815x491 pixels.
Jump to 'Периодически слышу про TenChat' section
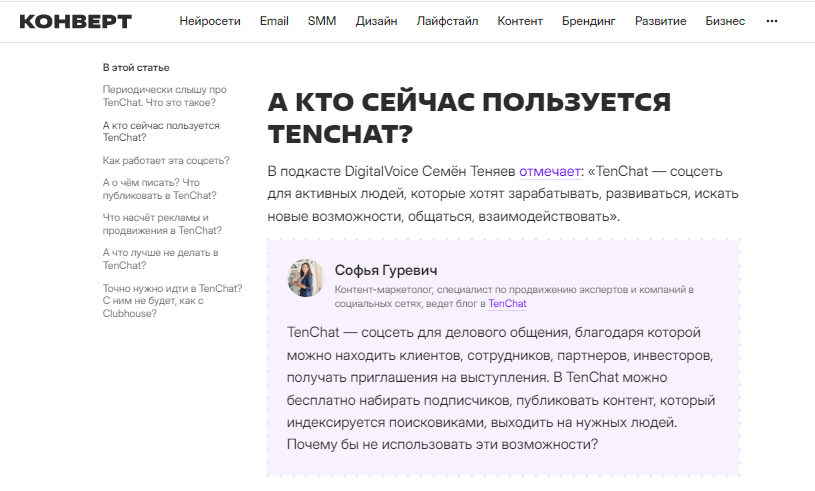[x=164, y=96]
